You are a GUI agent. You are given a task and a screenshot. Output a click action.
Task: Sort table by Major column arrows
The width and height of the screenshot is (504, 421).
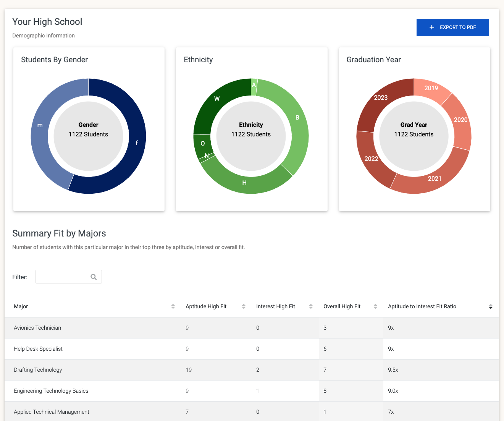(173, 306)
